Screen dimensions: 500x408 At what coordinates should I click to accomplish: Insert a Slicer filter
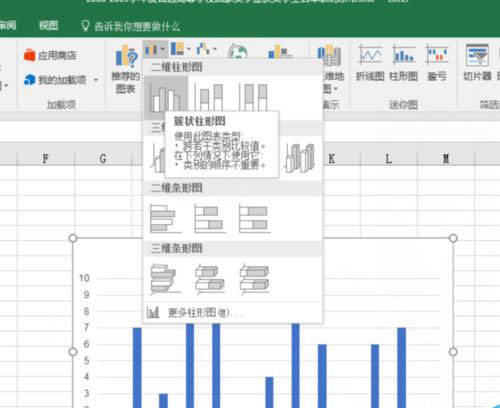pos(477,63)
